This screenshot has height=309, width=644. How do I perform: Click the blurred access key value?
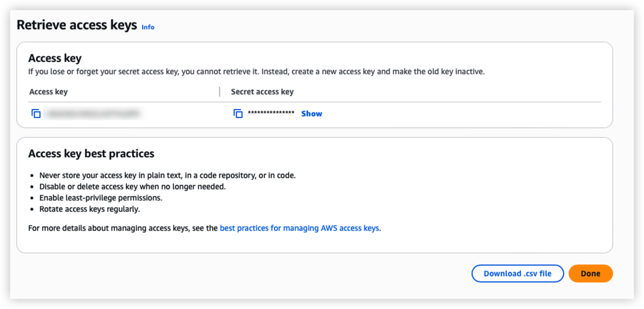coord(93,113)
